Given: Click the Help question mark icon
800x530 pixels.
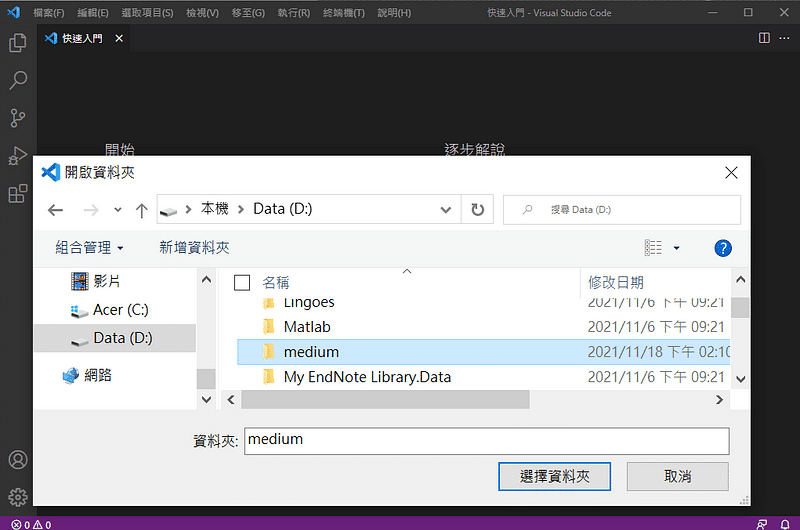Looking at the screenshot, I should tap(723, 248).
